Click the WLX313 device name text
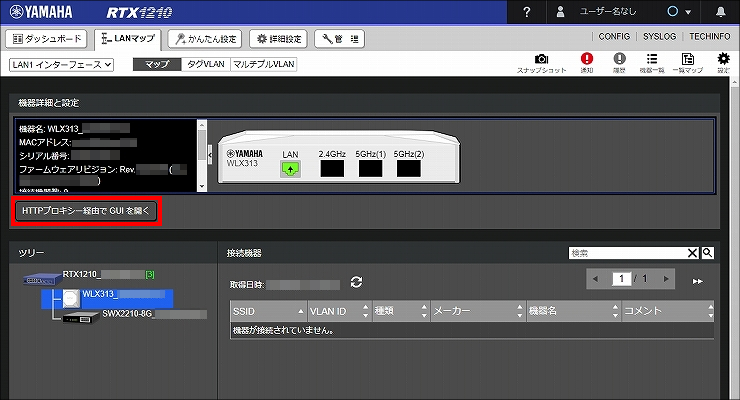Screen dimensions: 740x400 coord(74,129)
